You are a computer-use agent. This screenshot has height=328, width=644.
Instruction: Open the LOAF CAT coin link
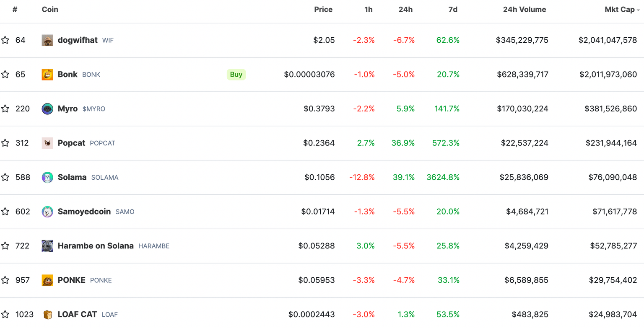(77, 315)
